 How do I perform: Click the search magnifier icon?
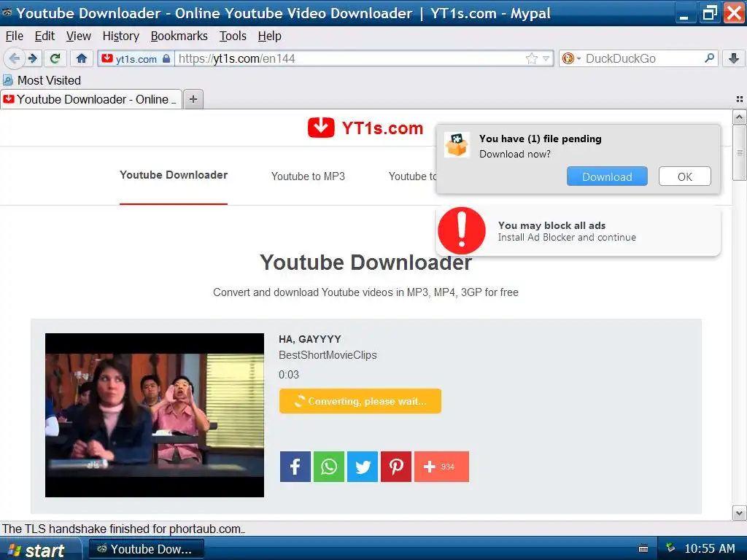[x=709, y=58]
